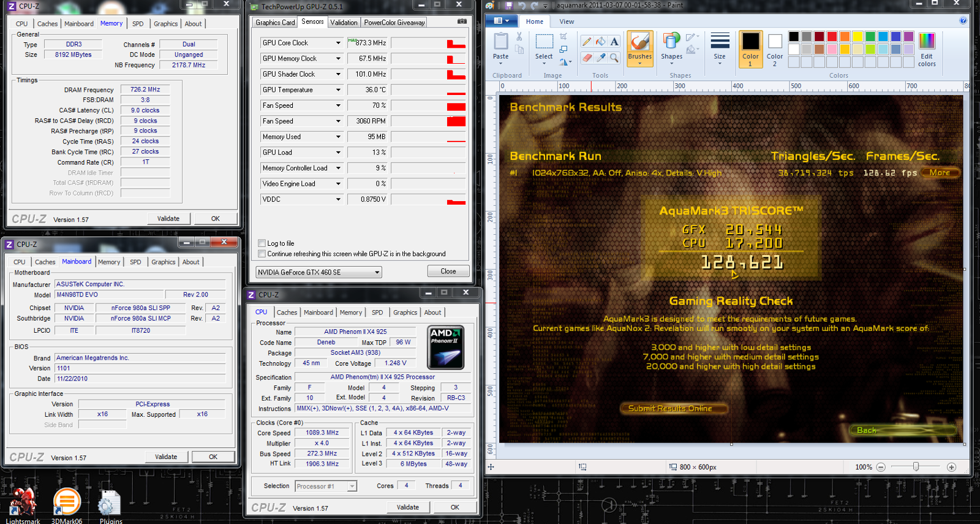Save the image in Paint
The height and width of the screenshot is (524, 980).
[508, 5]
